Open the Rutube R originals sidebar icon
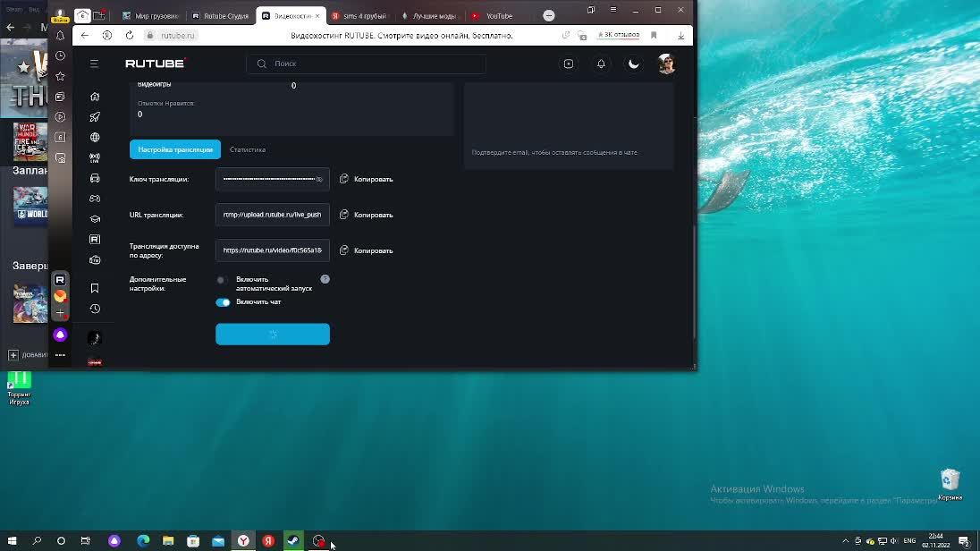 click(95, 240)
